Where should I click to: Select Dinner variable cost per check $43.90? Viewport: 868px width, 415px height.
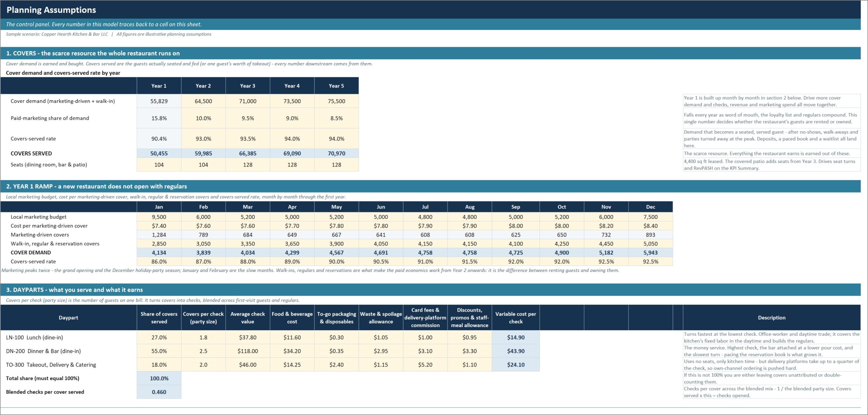click(516, 351)
